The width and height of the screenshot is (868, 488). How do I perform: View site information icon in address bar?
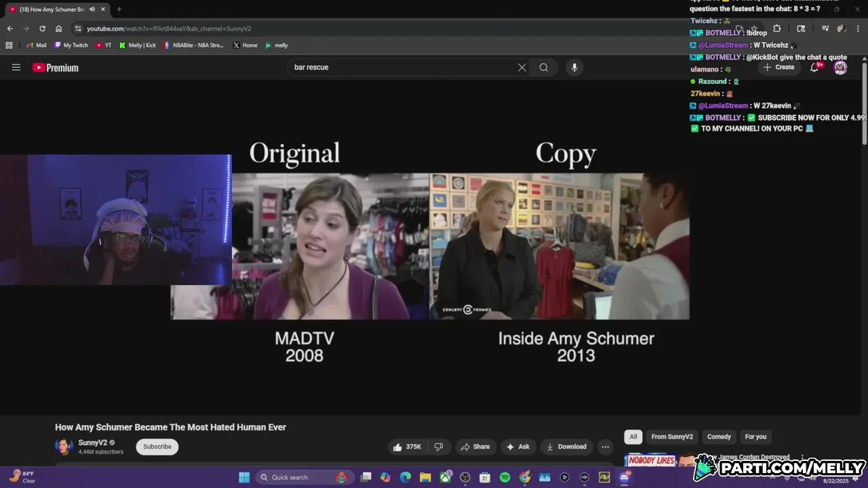[78, 28]
